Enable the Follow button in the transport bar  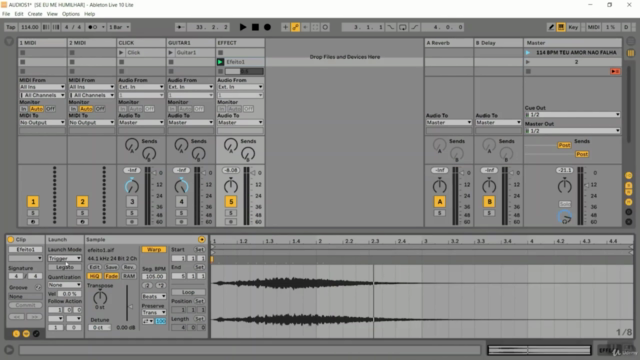(180, 27)
